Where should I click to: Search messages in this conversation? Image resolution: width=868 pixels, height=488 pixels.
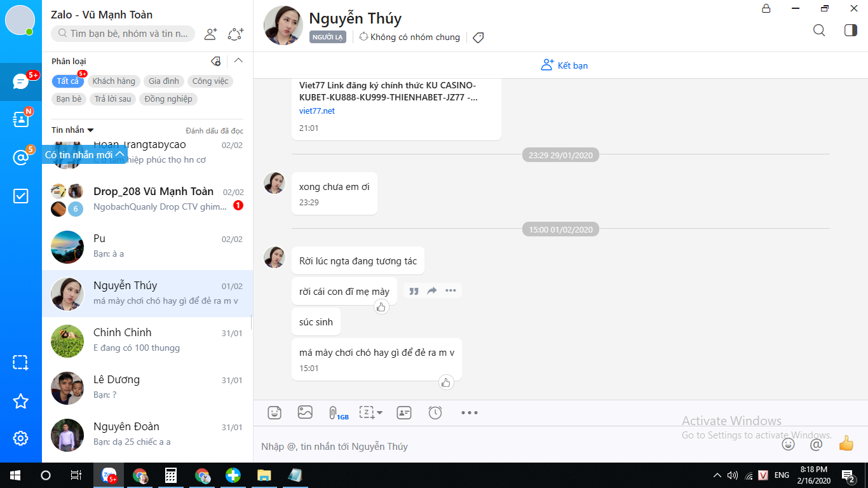tap(819, 30)
